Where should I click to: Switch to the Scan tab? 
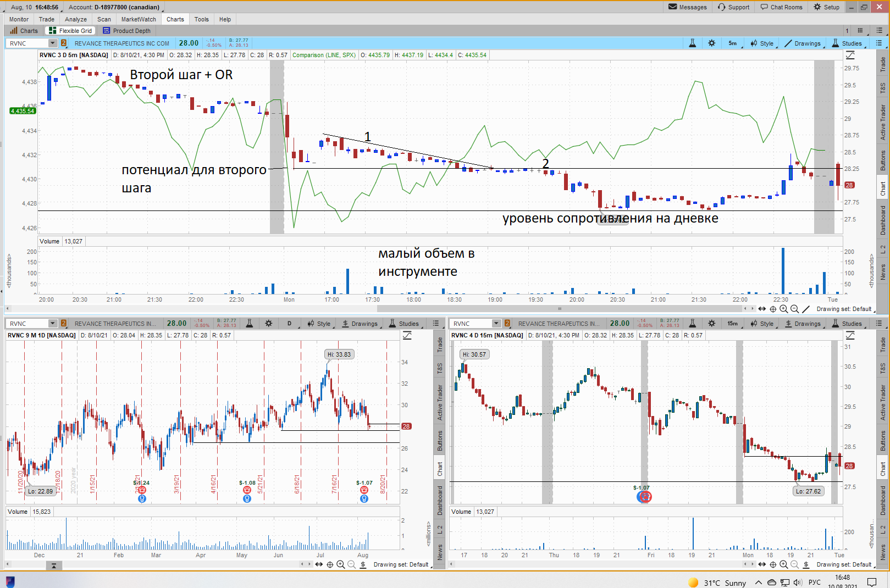pos(104,19)
